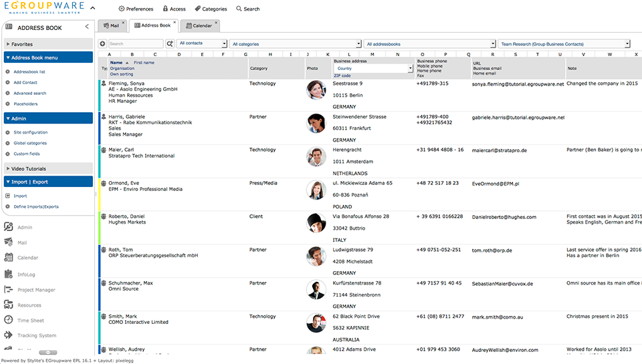
Task: Click the organisation type icon for Maier, Carl
Action: (x=104, y=150)
